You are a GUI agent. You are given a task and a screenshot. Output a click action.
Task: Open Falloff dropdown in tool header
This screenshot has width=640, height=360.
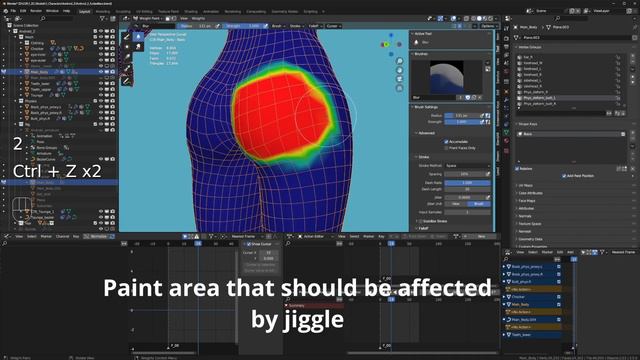315,26
